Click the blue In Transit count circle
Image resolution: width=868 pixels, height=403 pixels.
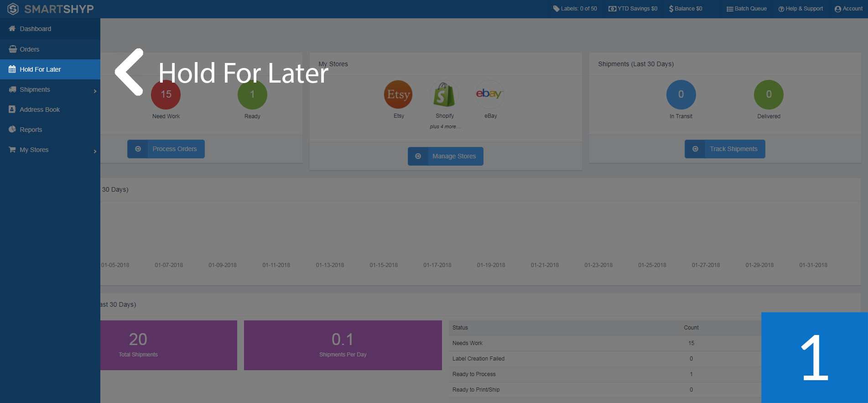click(x=681, y=94)
